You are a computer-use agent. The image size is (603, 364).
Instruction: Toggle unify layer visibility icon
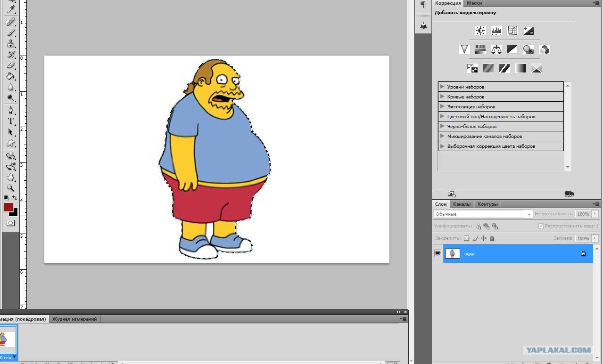tap(487, 226)
